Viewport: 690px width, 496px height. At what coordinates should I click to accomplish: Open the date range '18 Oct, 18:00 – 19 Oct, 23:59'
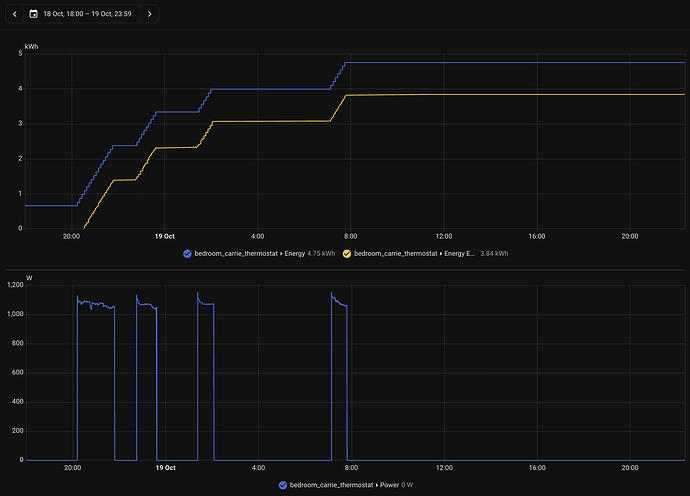(x=87, y=14)
